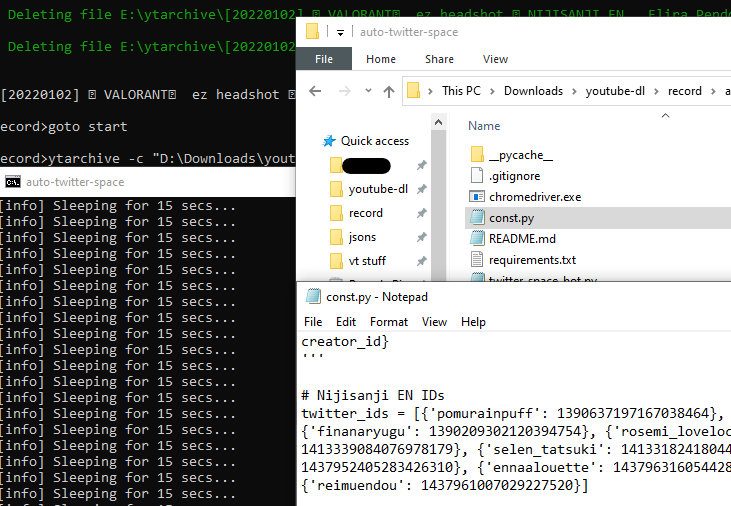Click the Explorer title bar folder icon

click(312, 32)
